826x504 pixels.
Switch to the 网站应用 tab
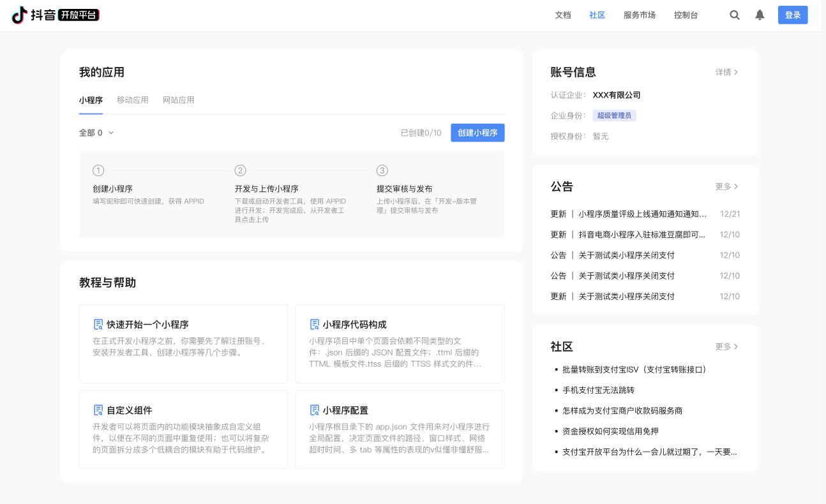point(179,100)
